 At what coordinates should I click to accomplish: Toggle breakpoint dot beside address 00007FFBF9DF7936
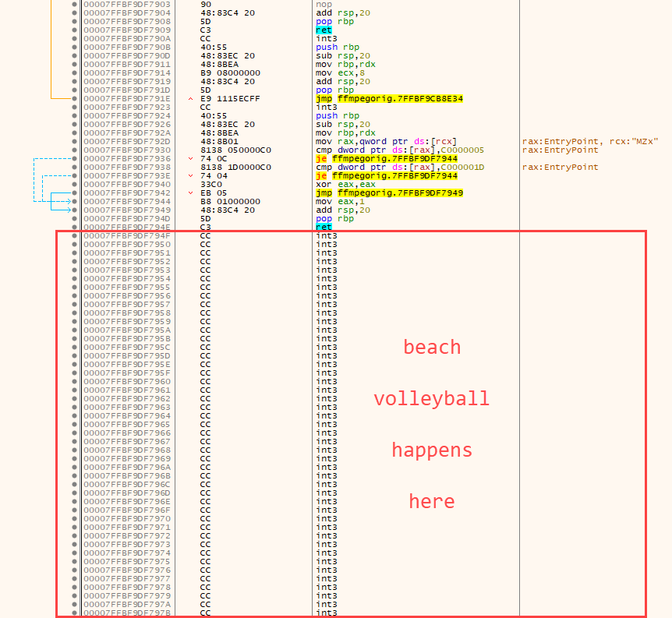(74, 159)
